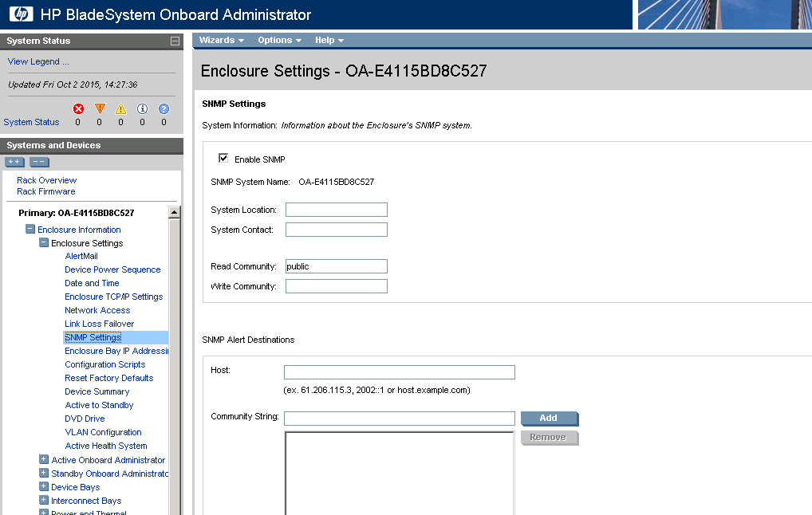
Task: Select SNMP Settings in the tree
Action: coord(93,337)
